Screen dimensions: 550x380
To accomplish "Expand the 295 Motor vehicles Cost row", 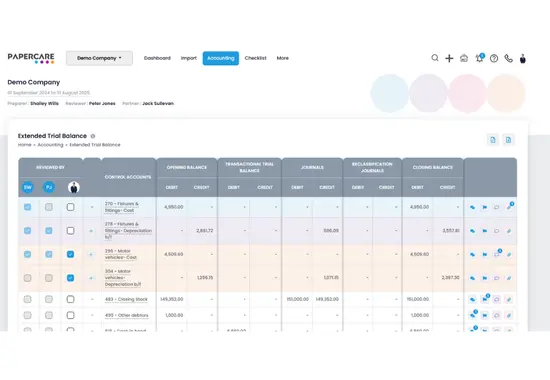I will tap(91, 254).
